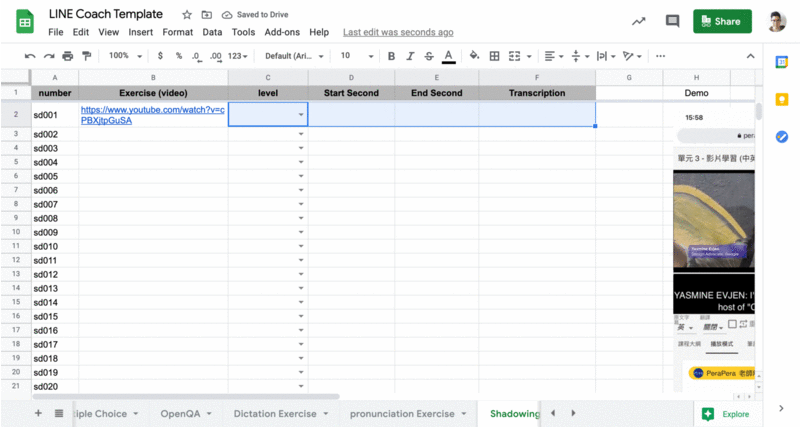
Task: Collapse the menus with the up chevron
Action: coord(750,56)
